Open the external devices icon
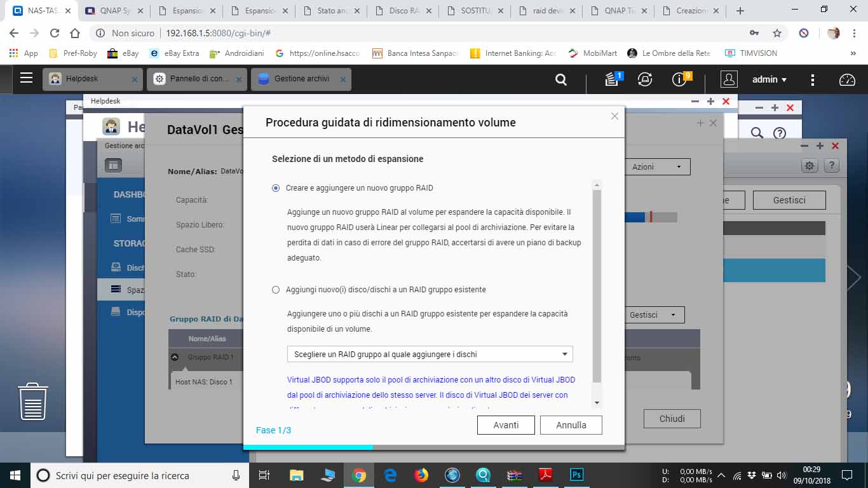 pos(645,79)
